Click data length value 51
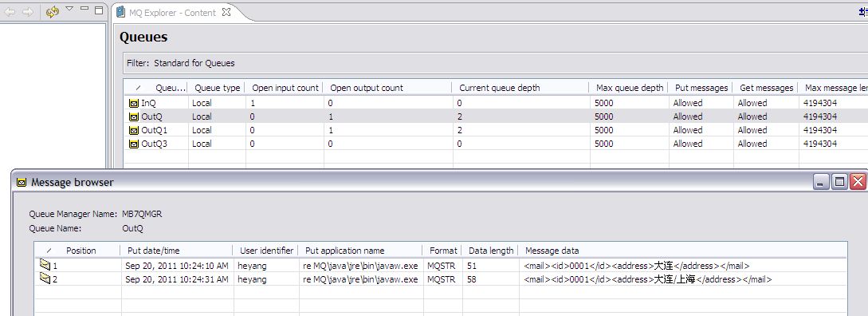868x316 pixels. coord(472,266)
